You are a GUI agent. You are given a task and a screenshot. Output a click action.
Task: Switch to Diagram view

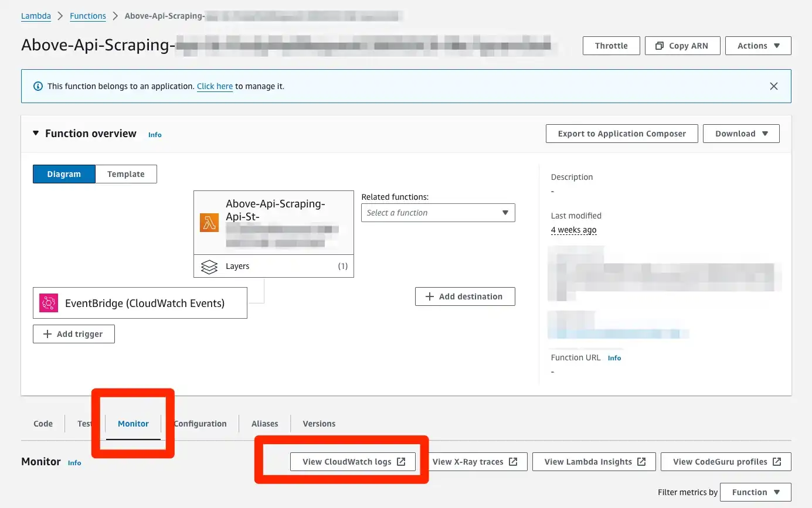click(64, 174)
